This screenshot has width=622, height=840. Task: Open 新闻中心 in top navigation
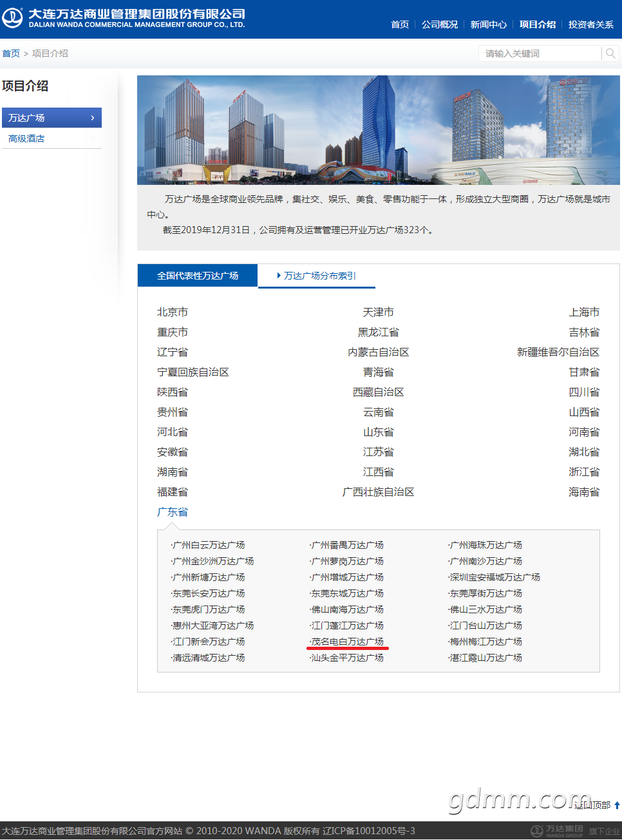pos(489,24)
